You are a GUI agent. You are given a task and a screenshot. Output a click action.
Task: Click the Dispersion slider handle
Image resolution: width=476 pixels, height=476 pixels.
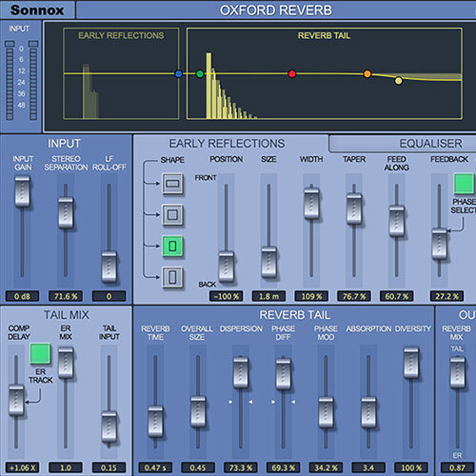coord(241,372)
